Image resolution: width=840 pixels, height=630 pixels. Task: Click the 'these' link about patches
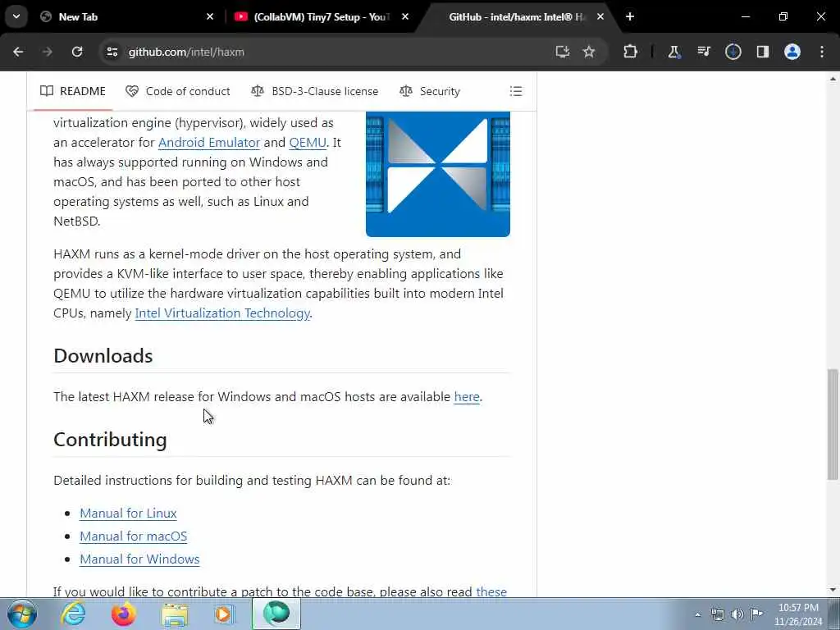(491, 591)
